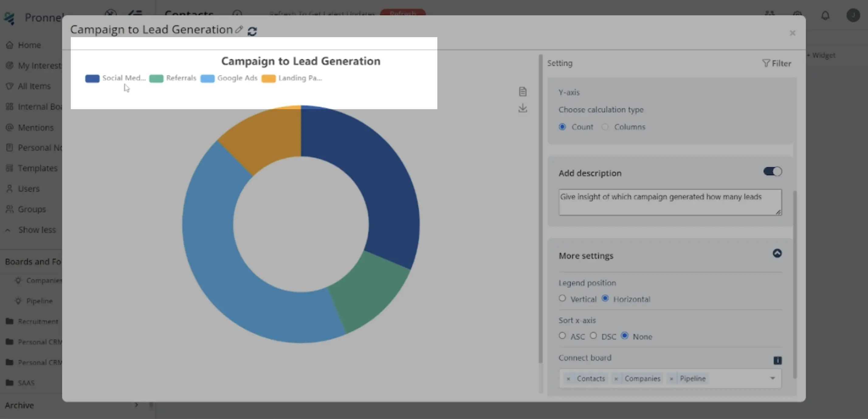Click the Users person icon

pos(9,189)
